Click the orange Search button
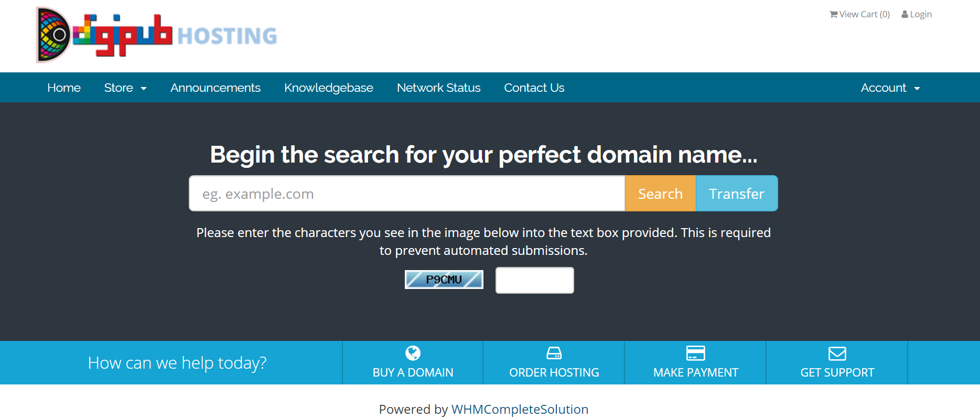980x418 pixels. tap(660, 194)
